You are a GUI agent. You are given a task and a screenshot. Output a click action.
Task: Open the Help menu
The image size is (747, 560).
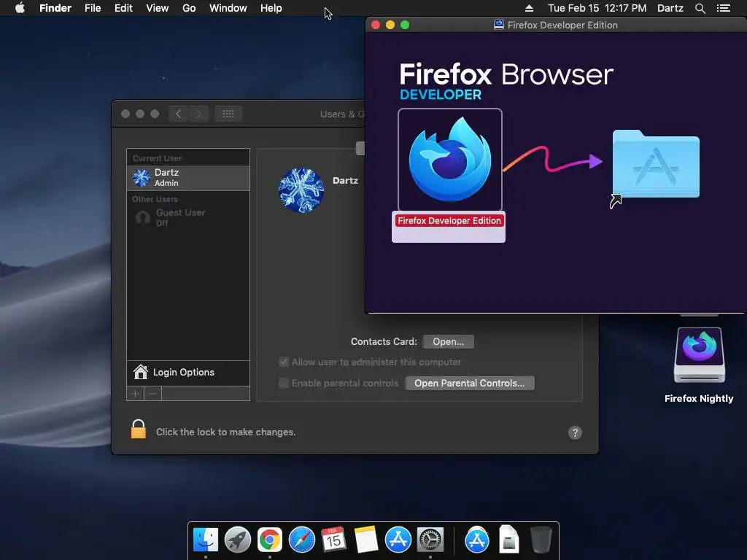(x=271, y=8)
